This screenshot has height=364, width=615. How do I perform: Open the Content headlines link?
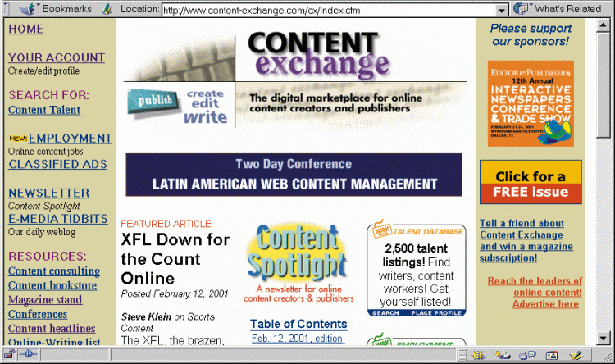point(52,328)
